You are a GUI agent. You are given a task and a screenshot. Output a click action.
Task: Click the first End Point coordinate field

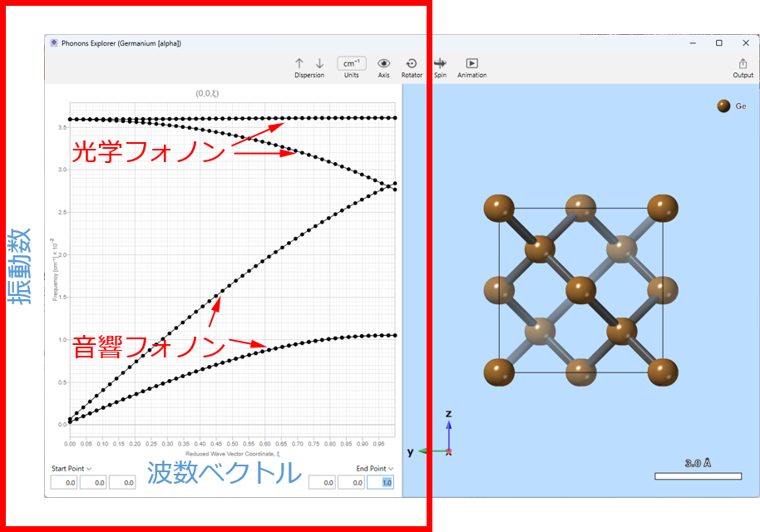322,483
